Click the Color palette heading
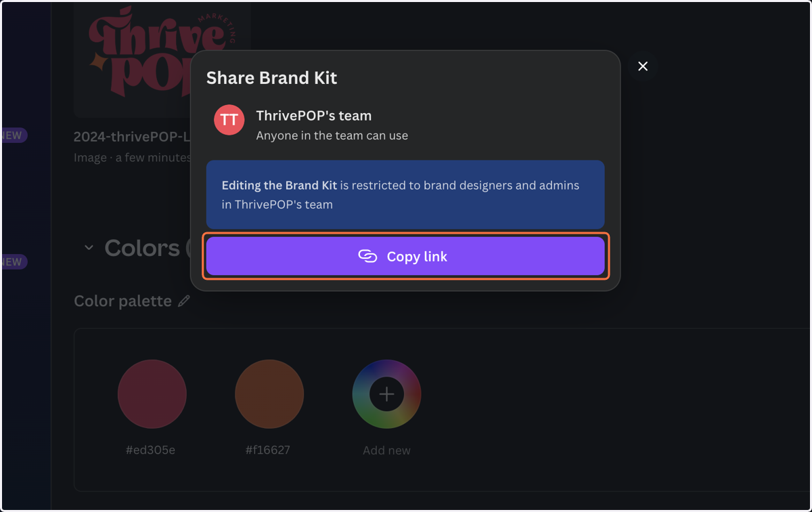The image size is (812, 512). 122,301
